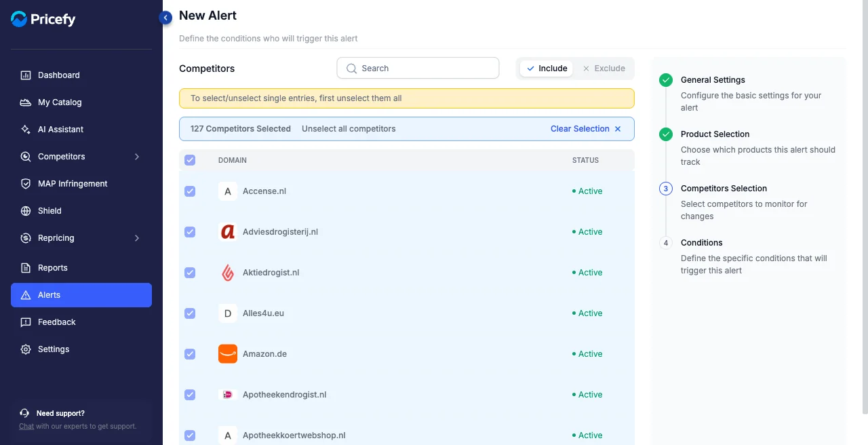Go to General Settings step
Screen dimensions: 868x445
[713, 80]
